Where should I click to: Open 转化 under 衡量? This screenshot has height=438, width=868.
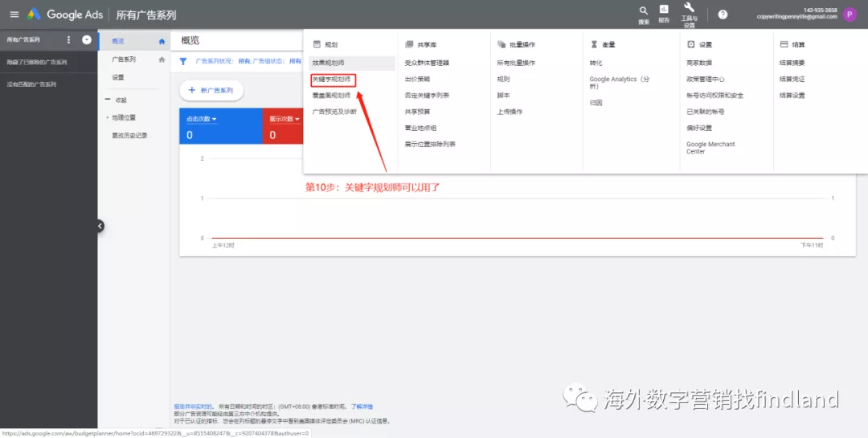[596, 63]
